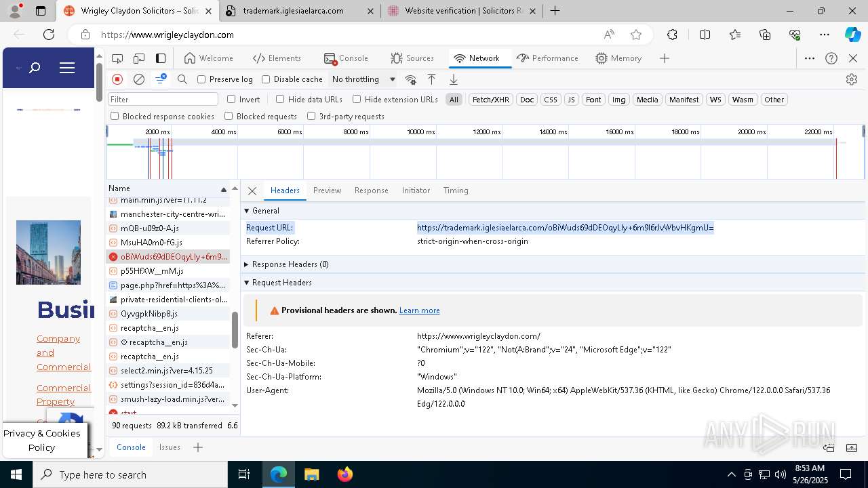The image size is (868, 488).
Task: Open DevTools more options ellipsis
Action: [x=810, y=58]
